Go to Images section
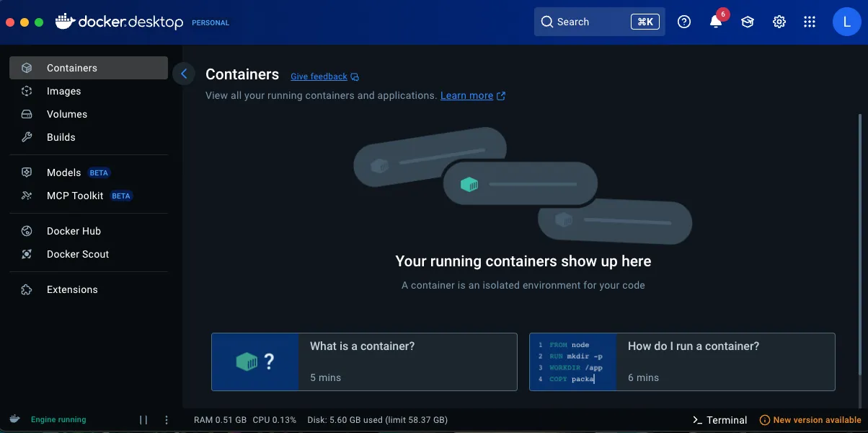This screenshot has height=433, width=868. [x=89, y=91]
